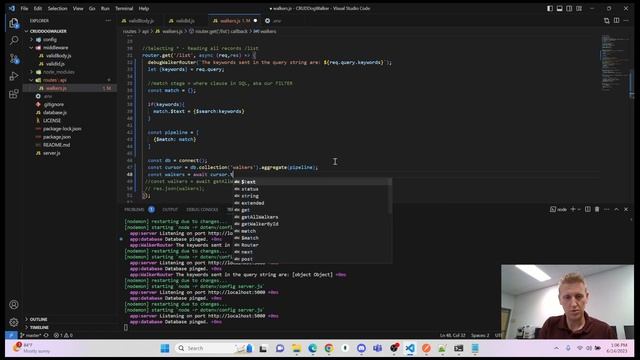The height and width of the screenshot is (360, 640).
Task: Open the View menu
Action: click(x=78, y=8)
